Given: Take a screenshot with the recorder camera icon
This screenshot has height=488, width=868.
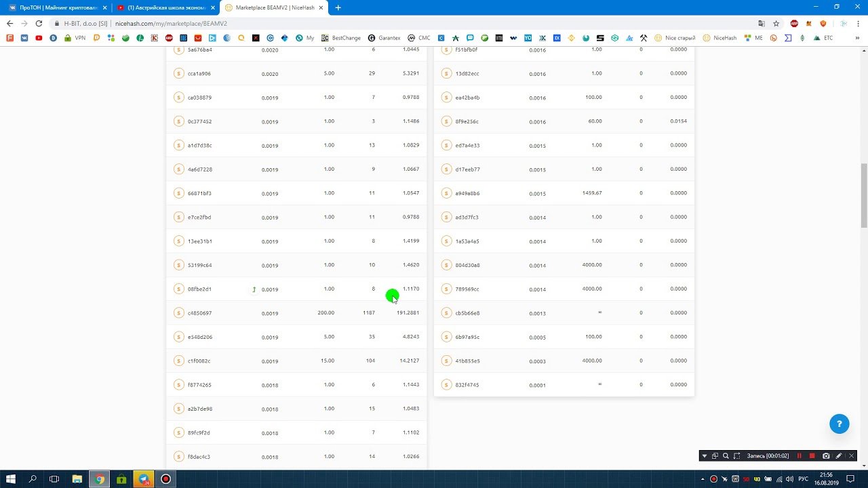Looking at the screenshot, I should tap(826, 456).
